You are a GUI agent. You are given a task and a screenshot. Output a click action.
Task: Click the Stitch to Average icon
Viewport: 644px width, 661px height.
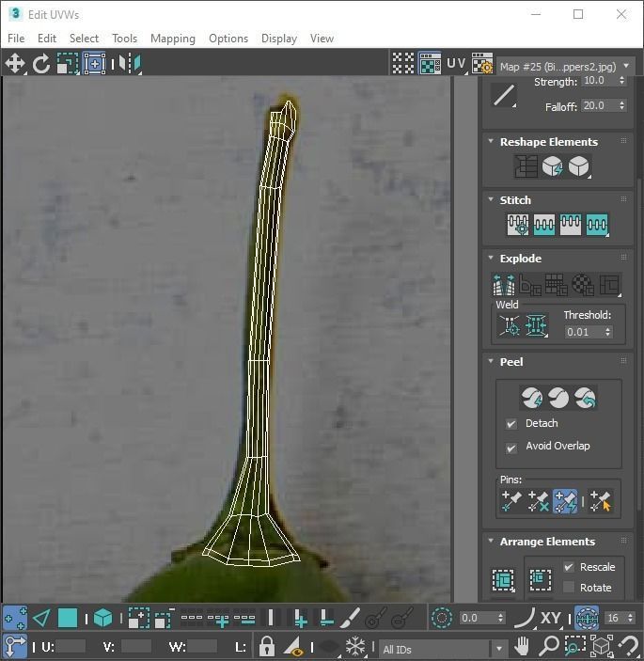[x=544, y=225]
